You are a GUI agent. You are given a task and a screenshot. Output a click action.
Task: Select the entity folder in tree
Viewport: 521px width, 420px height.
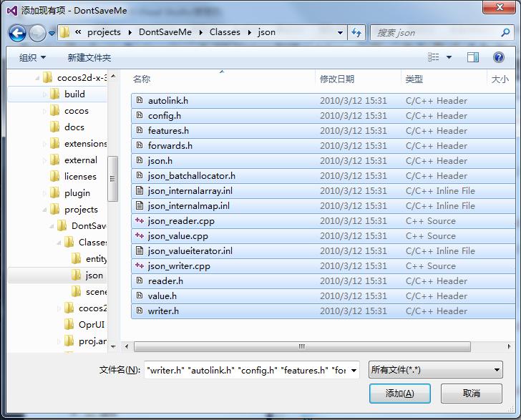[x=96, y=259]
